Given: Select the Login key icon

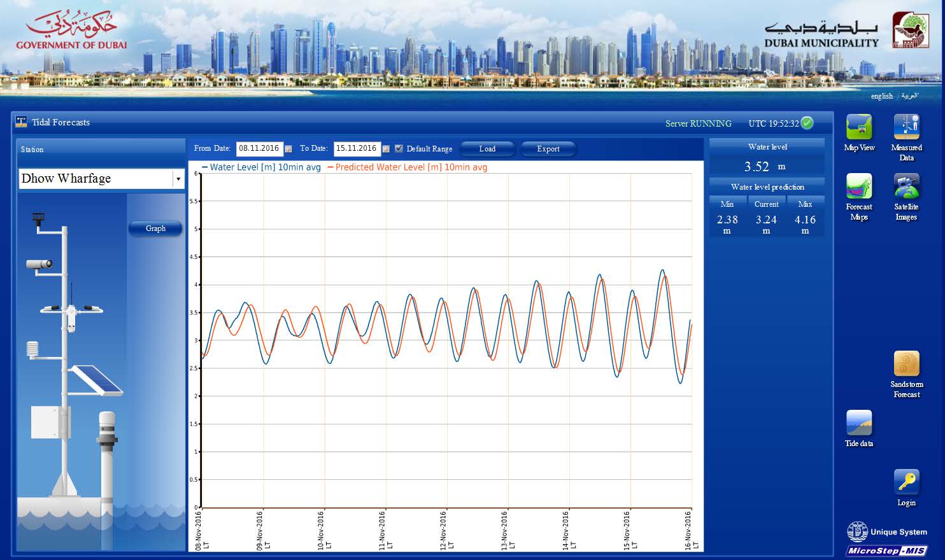Looking at the screenshot, I should point(906,482).
